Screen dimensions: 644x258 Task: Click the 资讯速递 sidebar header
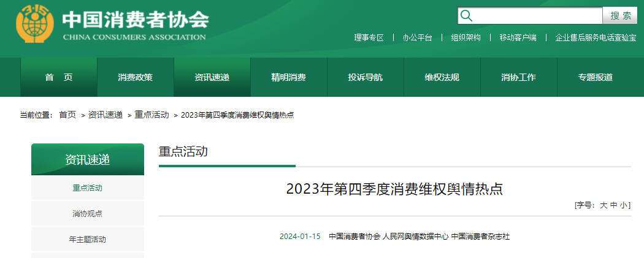pos(88,159)
